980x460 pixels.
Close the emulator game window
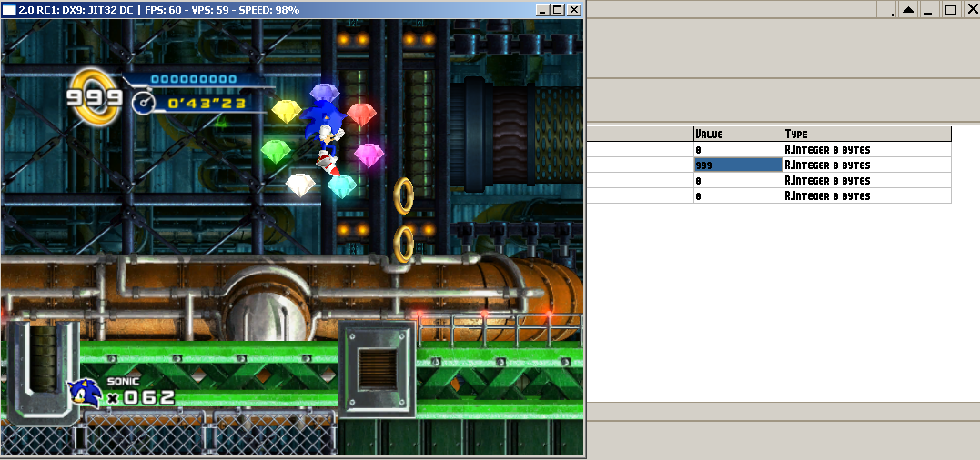574,9
